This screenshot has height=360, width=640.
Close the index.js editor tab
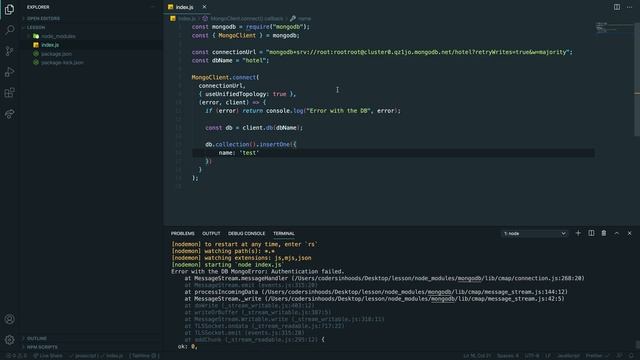coord(204,7)
